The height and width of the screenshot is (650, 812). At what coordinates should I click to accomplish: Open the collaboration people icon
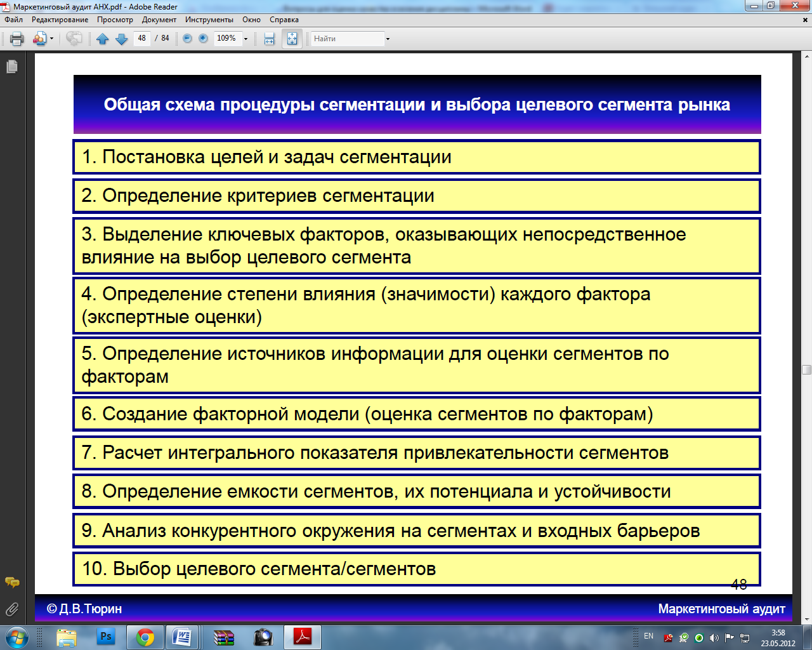[x=39, y=39]
